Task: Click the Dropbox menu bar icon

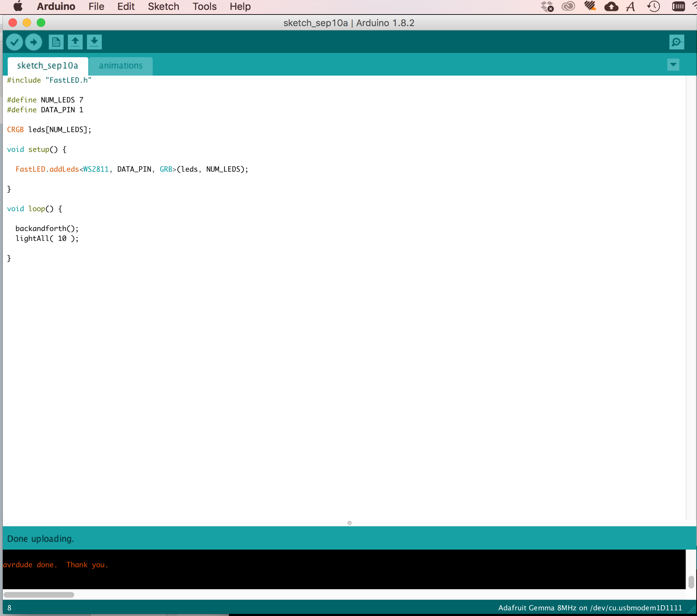Action: pos(547,6)
